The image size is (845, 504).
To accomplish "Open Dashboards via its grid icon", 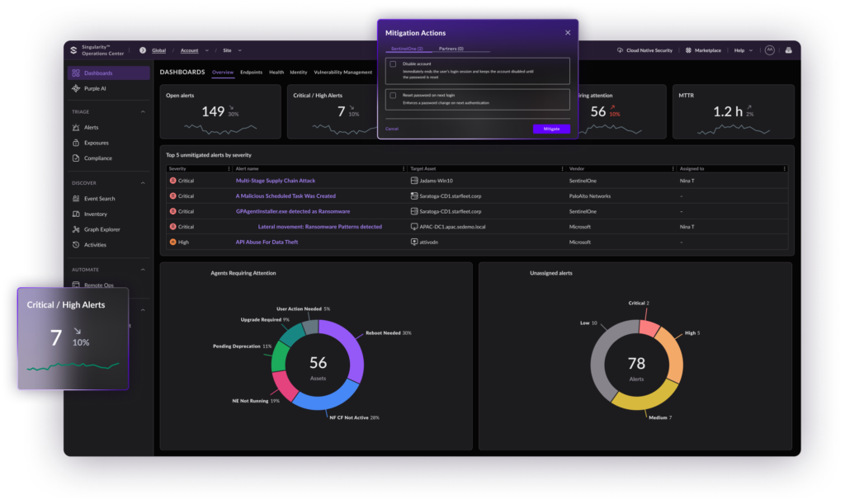I will coord(76,73).
